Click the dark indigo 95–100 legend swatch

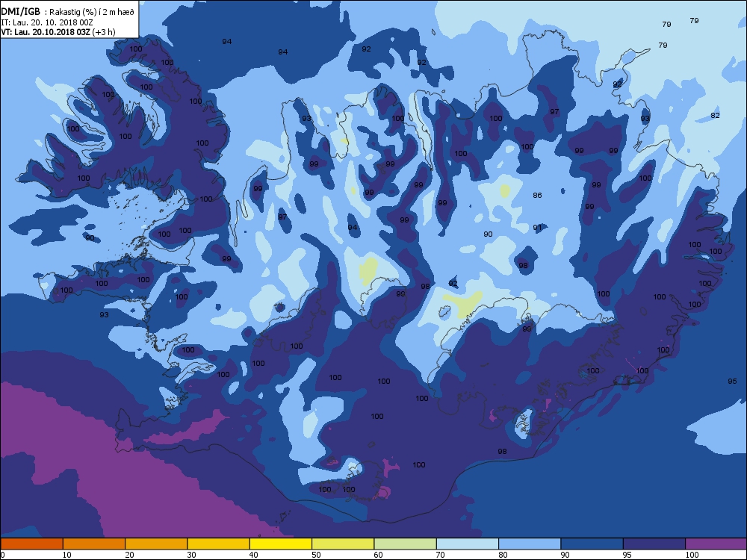pos(654,544)
